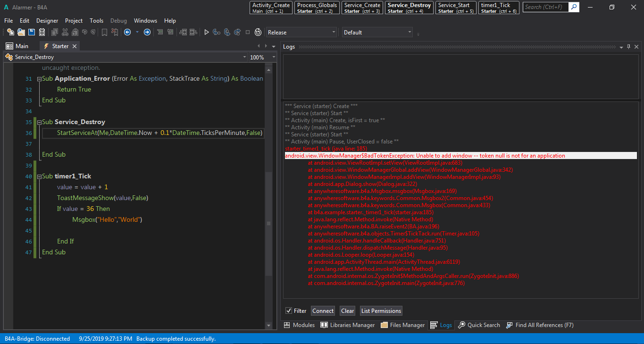
Task: Click the Navigate Backward arrow icon
Action: tap(127, 32)
